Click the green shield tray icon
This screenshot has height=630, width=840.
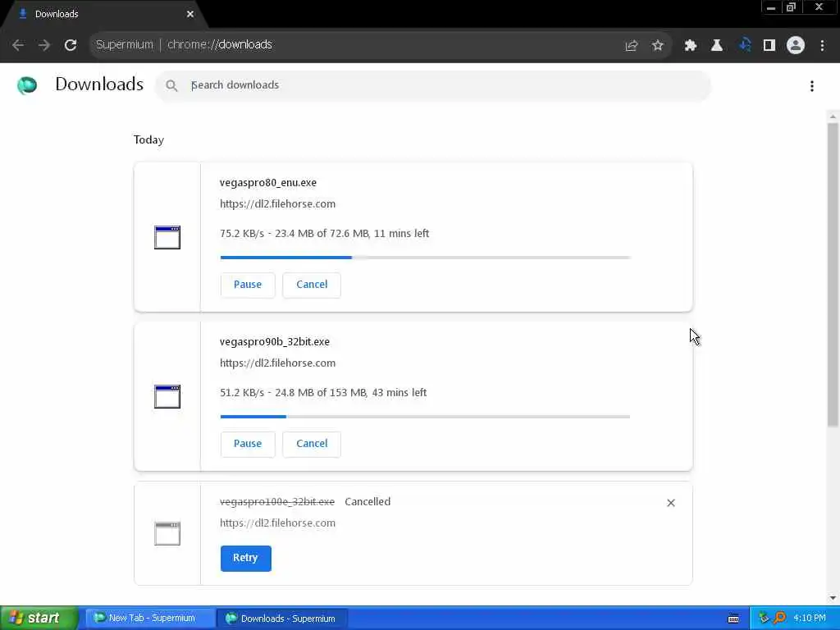[x=764, y=619]
